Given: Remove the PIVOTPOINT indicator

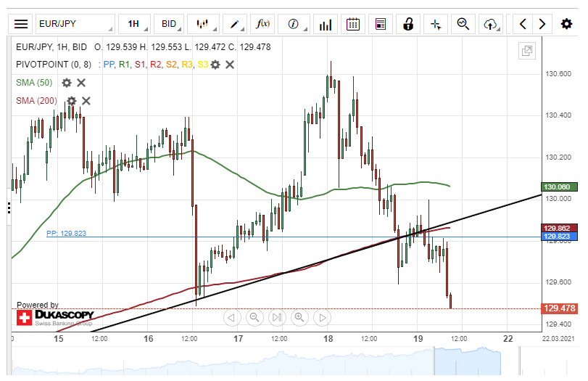Looking at the screenshot, I should pyautogui.click(x=230, y=65).
